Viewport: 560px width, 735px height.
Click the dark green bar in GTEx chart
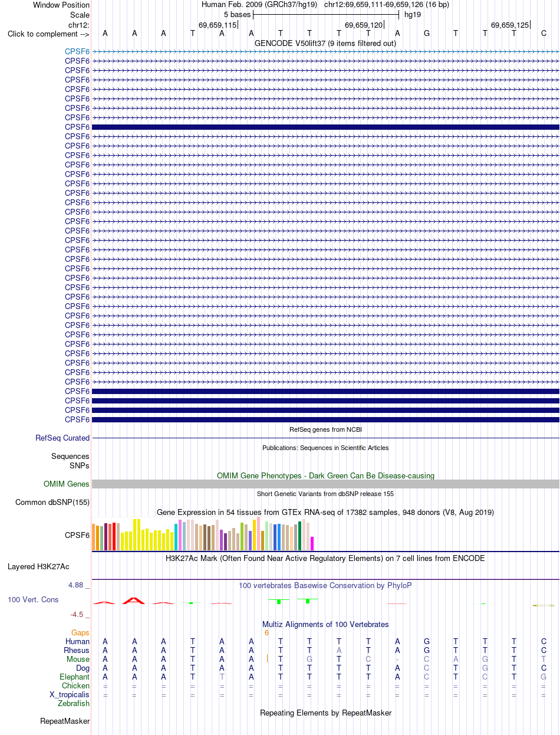tap(300, 536)
